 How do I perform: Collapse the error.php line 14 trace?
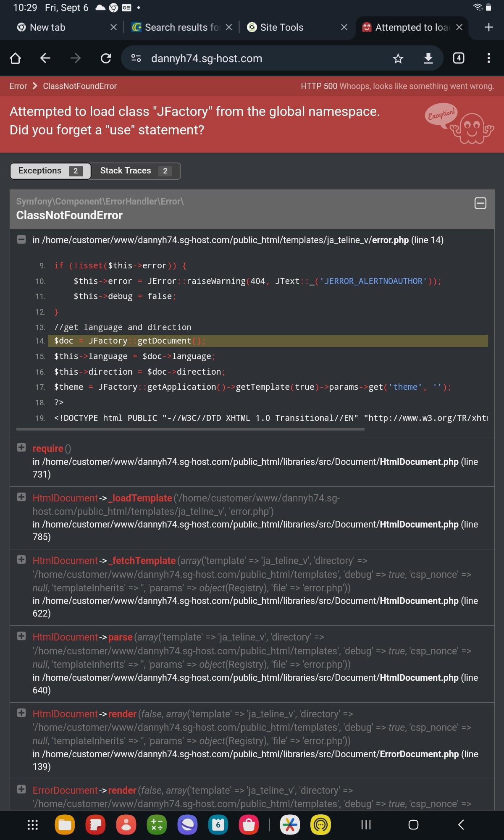click(x=21, y=240)
